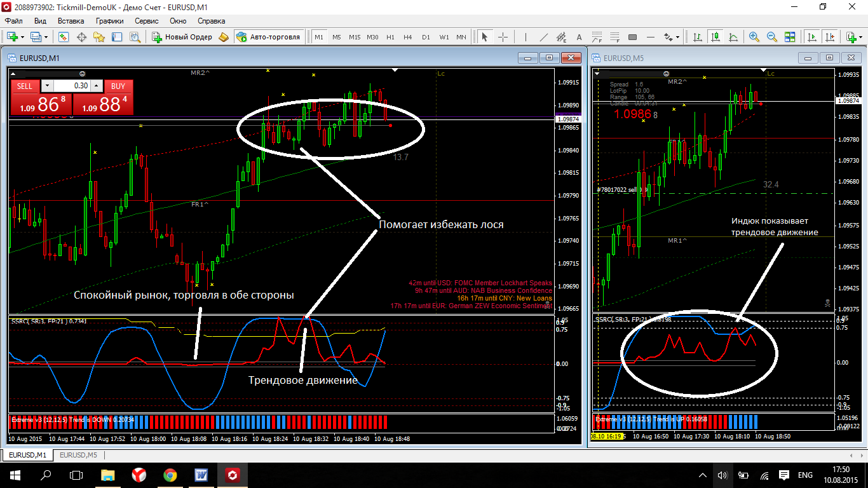Screen dimensions: 868x488
Task: Click Новый Ордер to create an order
Action: [x=182, y=37]
